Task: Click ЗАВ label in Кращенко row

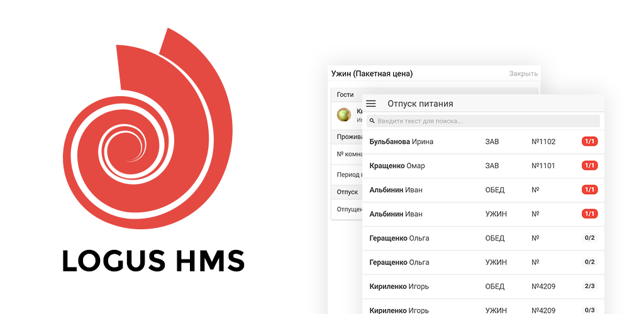Action: [x=492, y=166]
